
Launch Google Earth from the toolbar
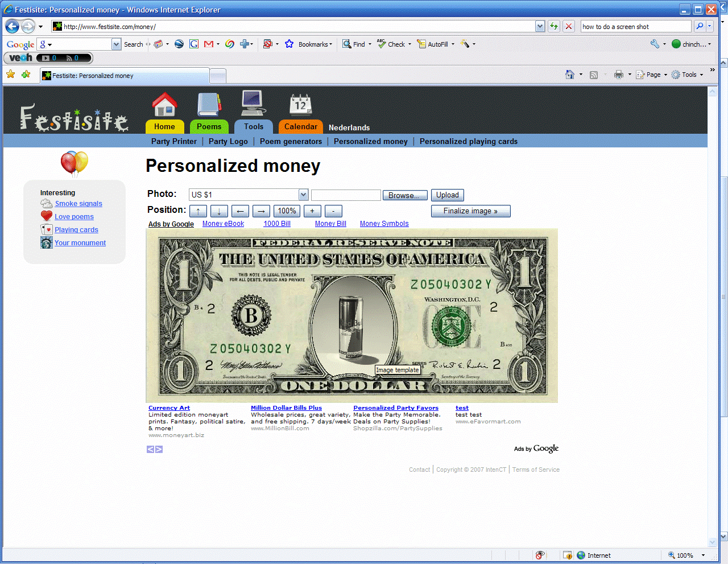[x=179, y=44]
